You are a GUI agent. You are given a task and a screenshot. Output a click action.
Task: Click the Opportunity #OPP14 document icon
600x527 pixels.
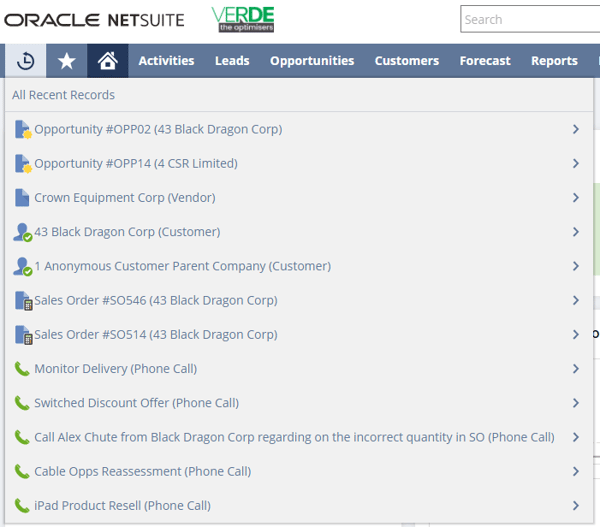[x=23, y=163]
